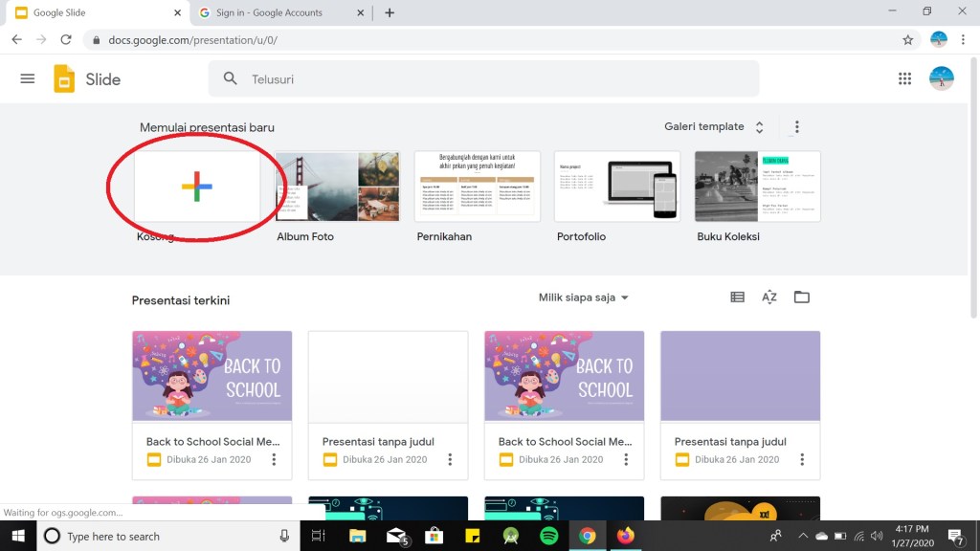Open the file picker folder icon

coord(802,298)
